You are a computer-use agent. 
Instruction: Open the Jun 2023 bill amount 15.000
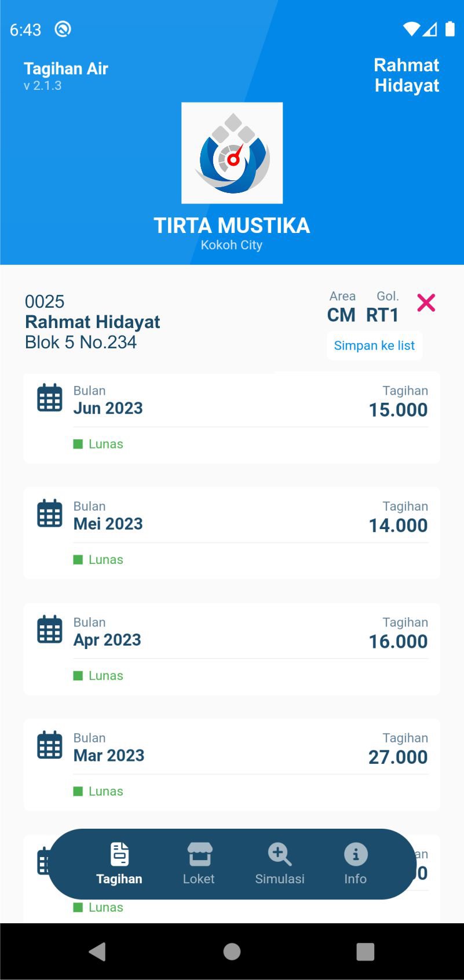(398, 410)
